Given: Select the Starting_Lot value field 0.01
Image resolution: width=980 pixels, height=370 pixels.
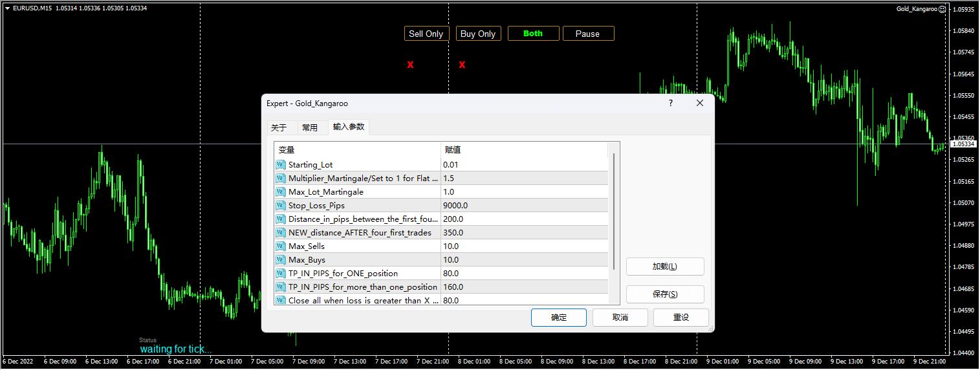Looking at the screenshot, I should point(524,165).
